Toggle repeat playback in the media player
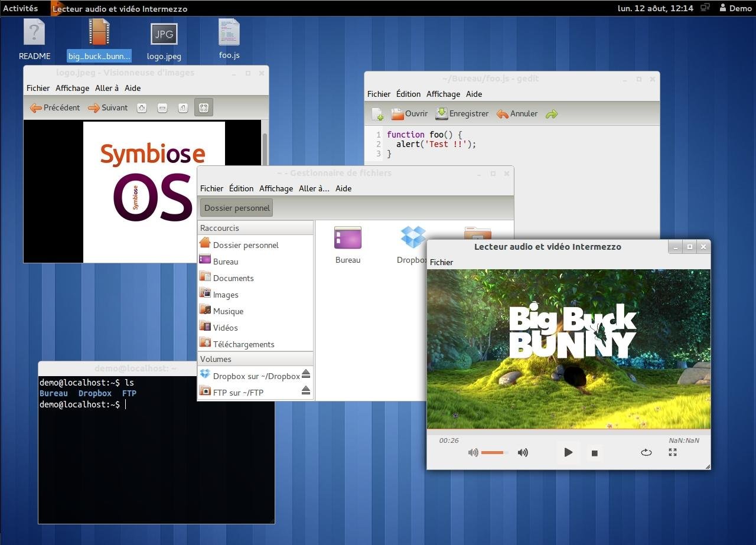This screenshot has width=756, height=545. pos(646,452)
